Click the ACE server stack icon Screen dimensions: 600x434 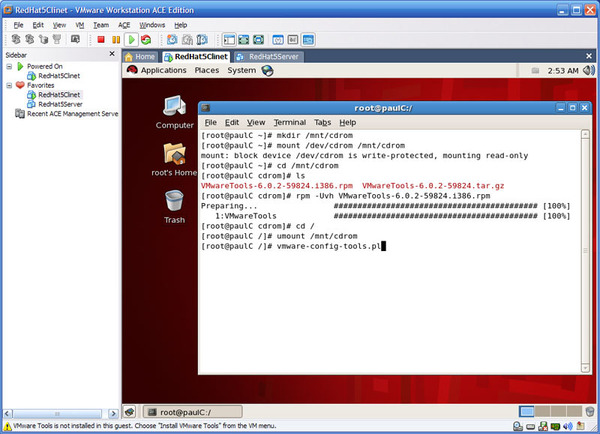(57, 39)
